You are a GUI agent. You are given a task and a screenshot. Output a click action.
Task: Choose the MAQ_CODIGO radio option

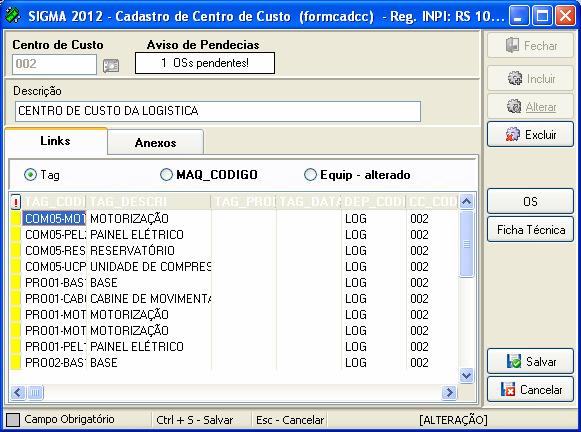click(166, 175)
